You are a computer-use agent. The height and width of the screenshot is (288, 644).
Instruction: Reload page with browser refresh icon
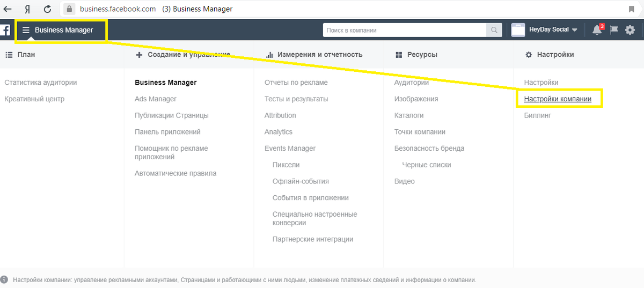[x=48, y=9]
